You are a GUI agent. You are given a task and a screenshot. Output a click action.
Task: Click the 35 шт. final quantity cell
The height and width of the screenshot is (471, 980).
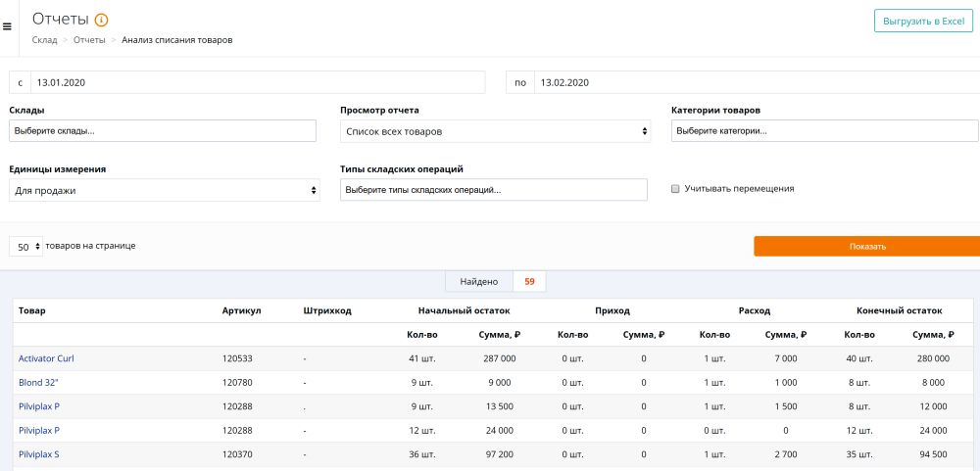859,454
